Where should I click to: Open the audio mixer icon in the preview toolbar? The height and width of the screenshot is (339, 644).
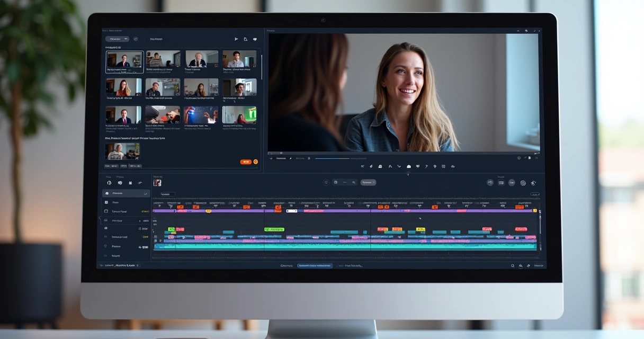pos(417,166)
